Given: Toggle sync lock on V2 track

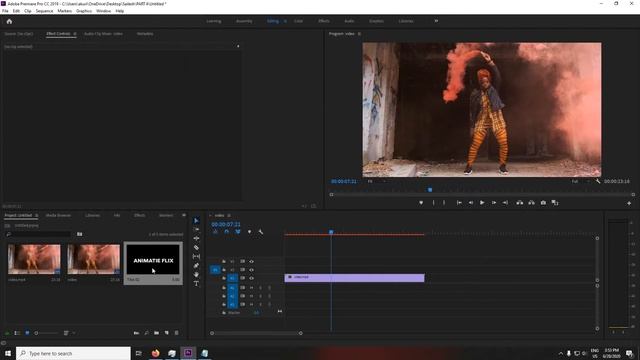Looking at the screenshot, I should (x=242, y=270).
